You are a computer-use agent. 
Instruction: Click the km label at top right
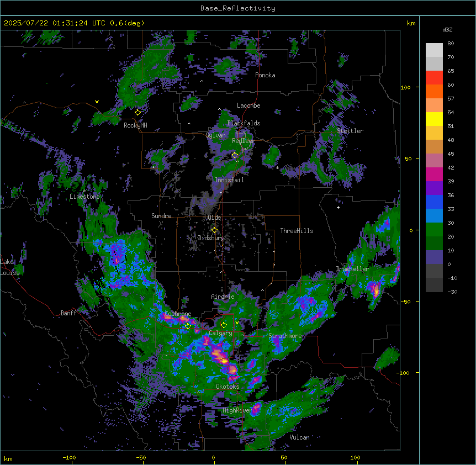(x=411, y=23)
